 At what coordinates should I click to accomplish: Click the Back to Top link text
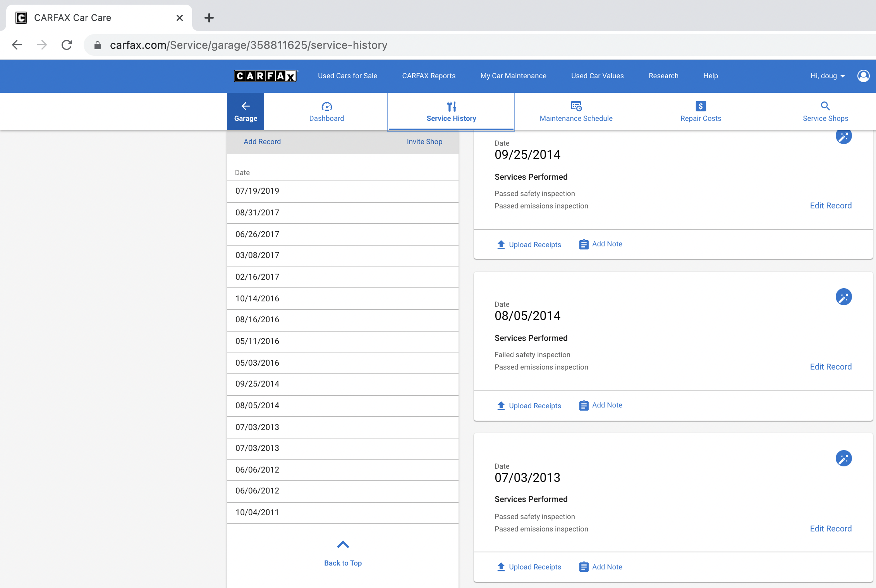point(343,563)
